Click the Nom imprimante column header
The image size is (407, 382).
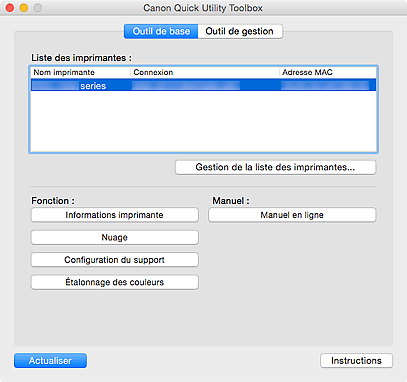point(80,72)
